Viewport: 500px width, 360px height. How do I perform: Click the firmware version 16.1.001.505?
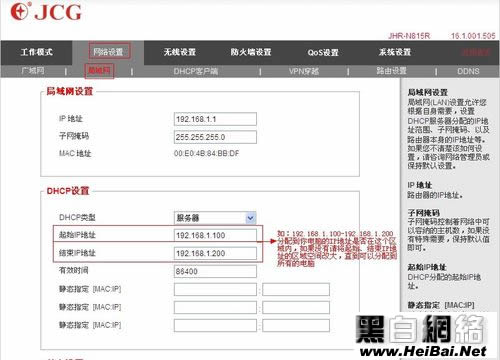[473, 36]
